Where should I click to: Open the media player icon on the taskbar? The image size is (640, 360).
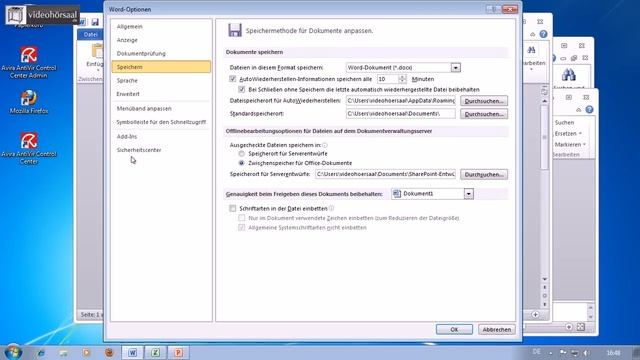pos(86,352)
